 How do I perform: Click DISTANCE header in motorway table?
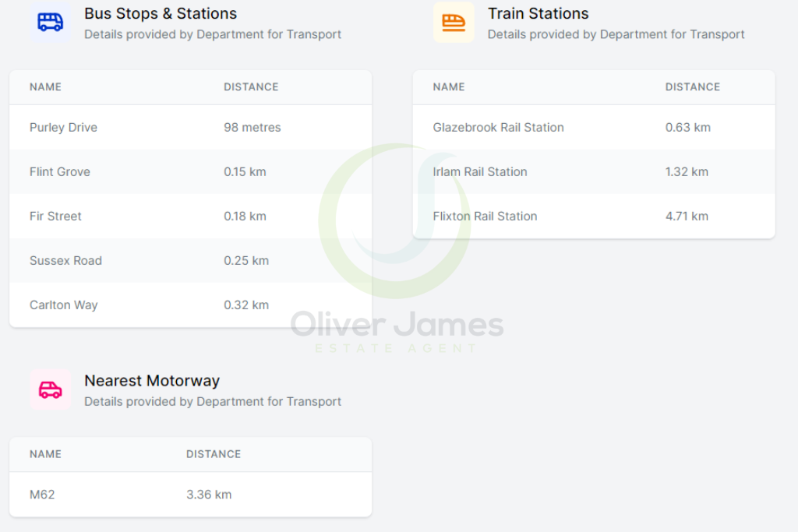click(214, 454)
